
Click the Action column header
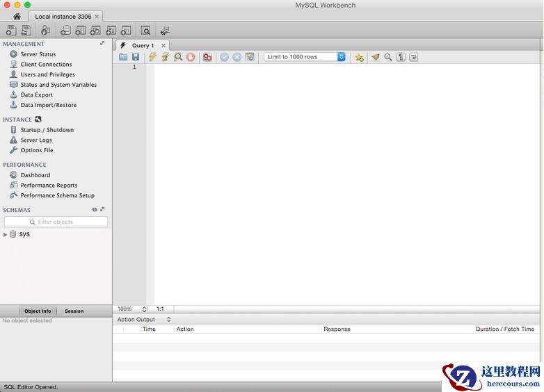pyautogui.click(x=185, y=329)
